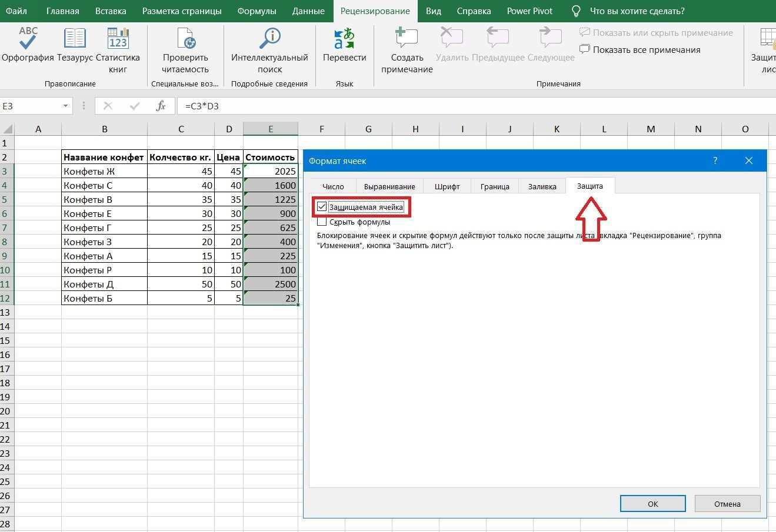This screenshot has height=532, width=776.
Task: Click Создать примечание new comment icon
Action: 407,39
